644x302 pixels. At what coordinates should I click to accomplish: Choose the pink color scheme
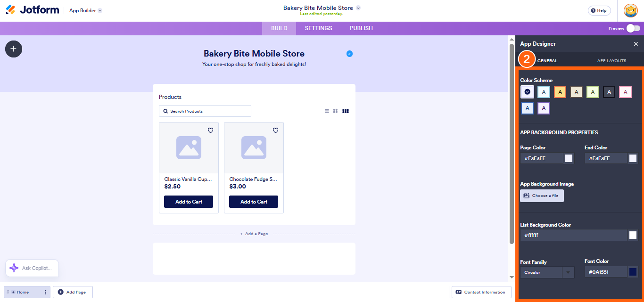[x=625, y=92]
